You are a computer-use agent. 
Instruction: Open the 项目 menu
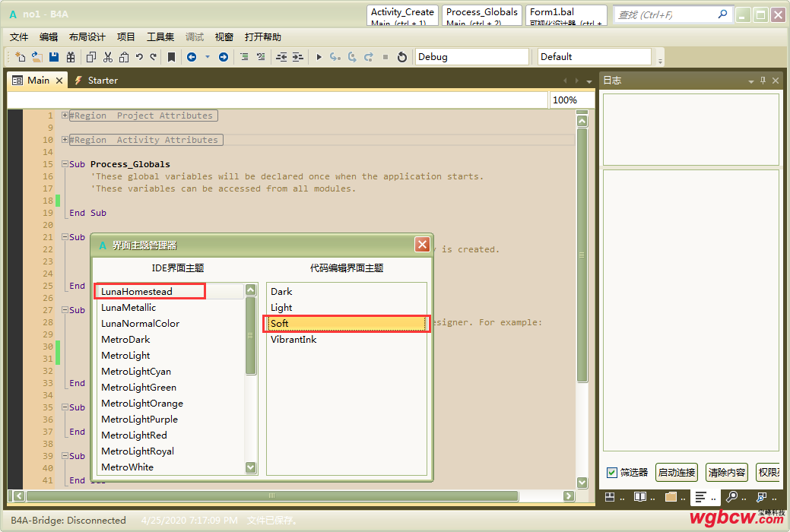(126, 36)
